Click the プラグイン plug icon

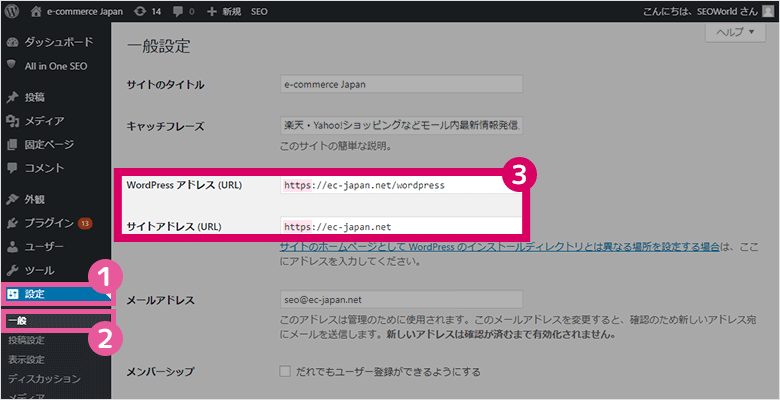[13, 223]
